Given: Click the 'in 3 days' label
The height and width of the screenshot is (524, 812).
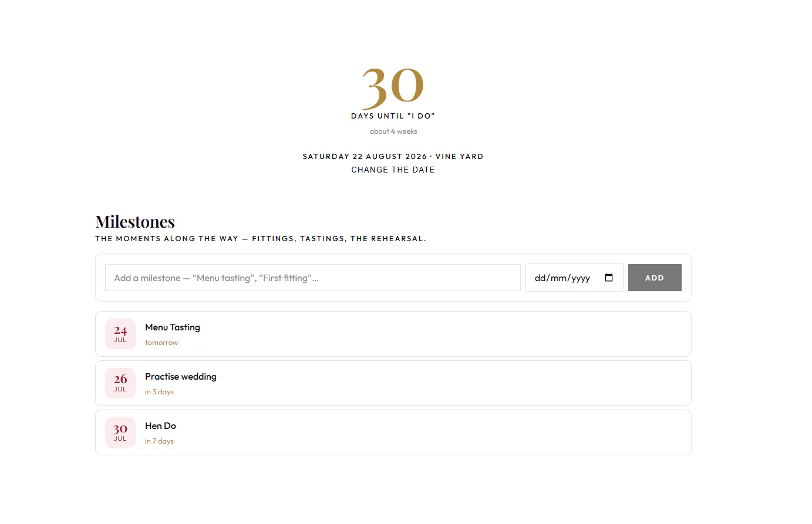Looking at the screenshot, I should 159,392.
